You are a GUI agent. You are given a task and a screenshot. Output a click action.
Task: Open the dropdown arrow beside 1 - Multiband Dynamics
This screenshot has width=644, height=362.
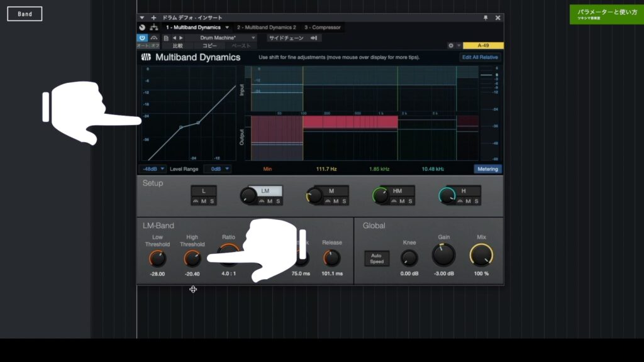pos(226,28)
